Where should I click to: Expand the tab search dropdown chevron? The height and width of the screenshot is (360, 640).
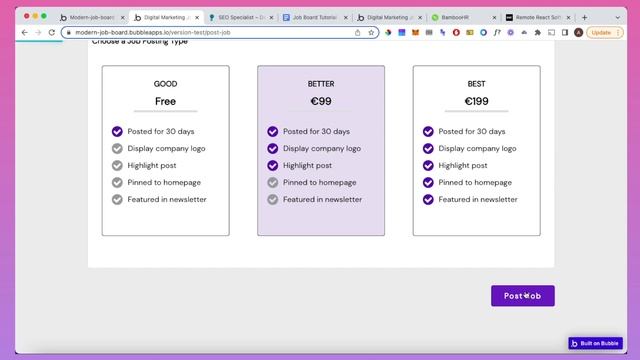tap(618, 18)
